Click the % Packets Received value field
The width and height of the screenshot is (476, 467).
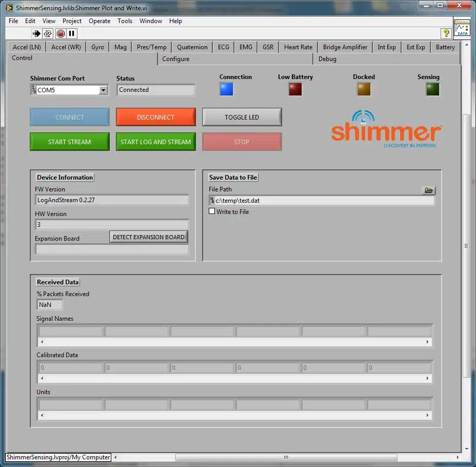pos(49,304)
